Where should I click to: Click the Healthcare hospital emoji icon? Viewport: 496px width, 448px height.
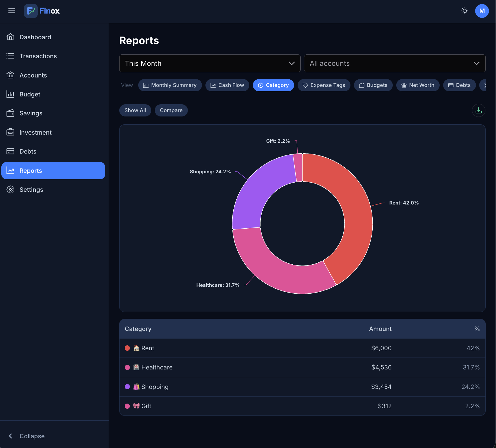[x=136, y=367]
